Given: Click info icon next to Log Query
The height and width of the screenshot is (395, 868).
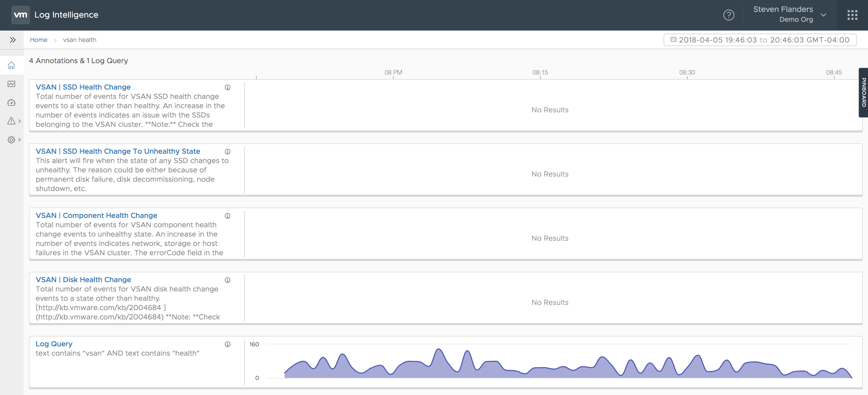Looking at the screenshot, I should [x=227, y=344].
